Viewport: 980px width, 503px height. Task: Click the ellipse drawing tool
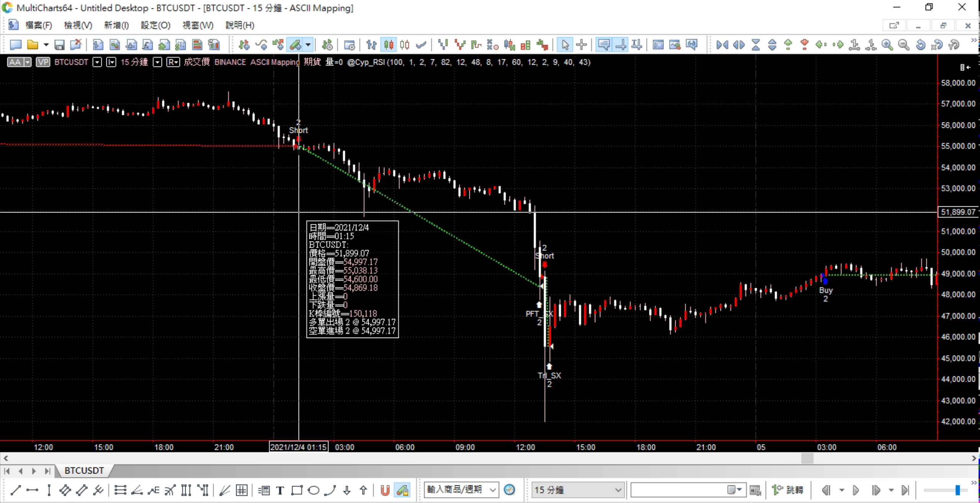coord(314,490)
